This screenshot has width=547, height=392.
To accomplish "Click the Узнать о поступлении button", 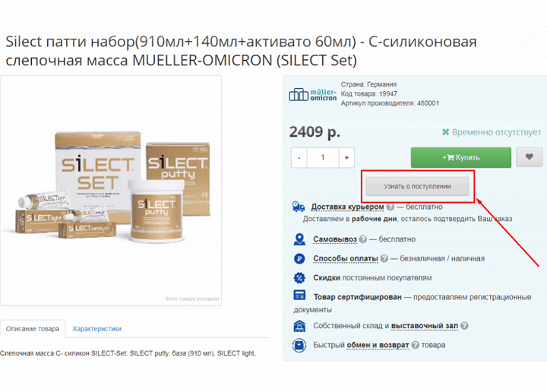I will coord(417,186).
